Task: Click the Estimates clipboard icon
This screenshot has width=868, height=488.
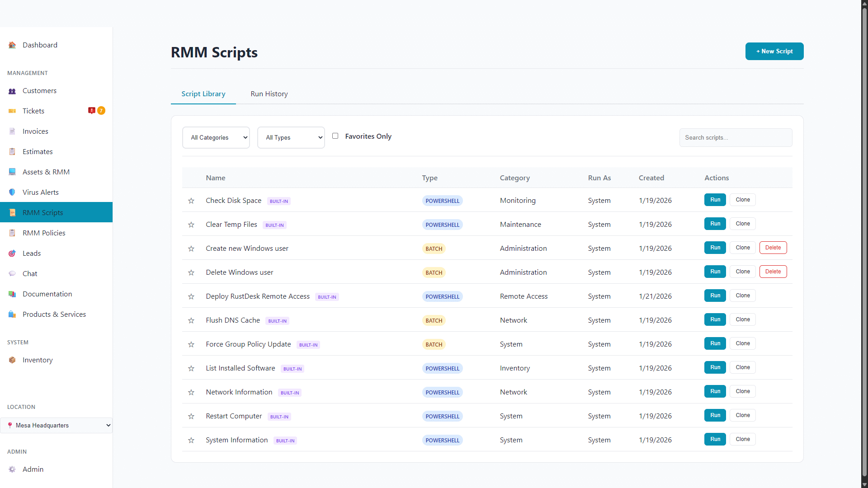Action: [12, 152]
